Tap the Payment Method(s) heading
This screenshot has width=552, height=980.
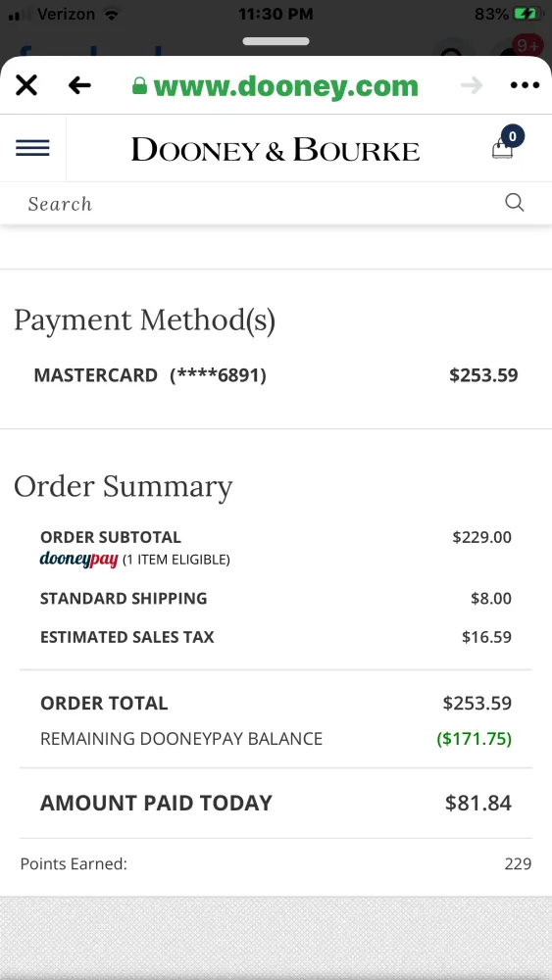tap(144, 320)
